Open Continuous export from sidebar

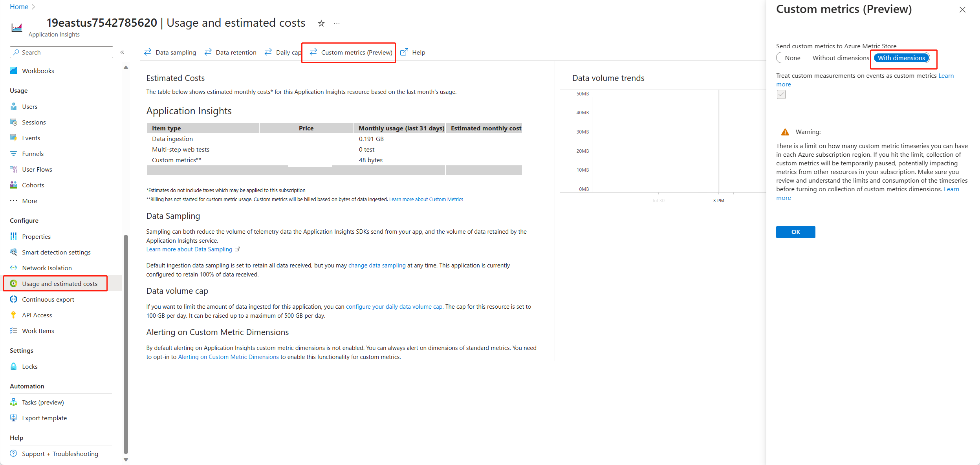click(48, 299)
